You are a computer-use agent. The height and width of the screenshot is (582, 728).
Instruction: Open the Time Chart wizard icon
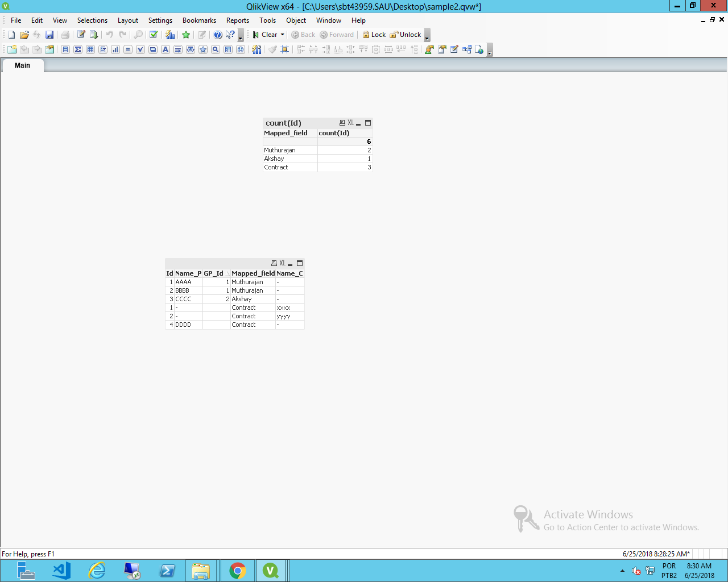[257, 49]
